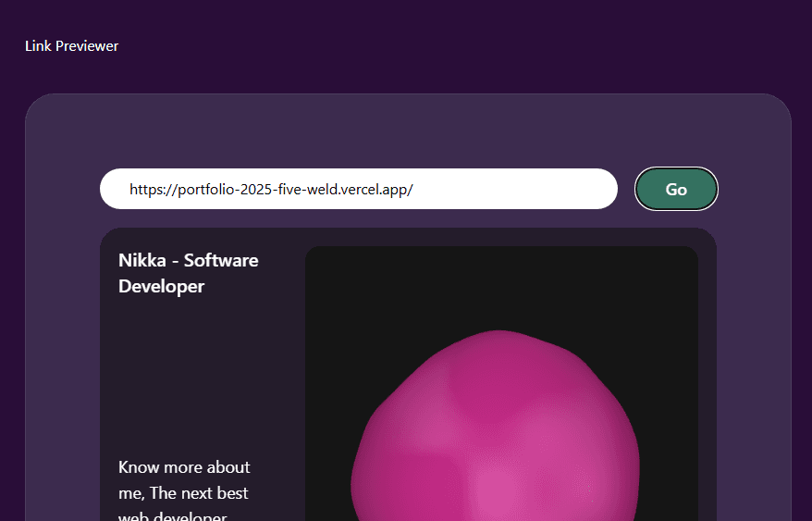Focus the portfolio URL input field
This screenshot has width=812, height=521.
point(358,189)
